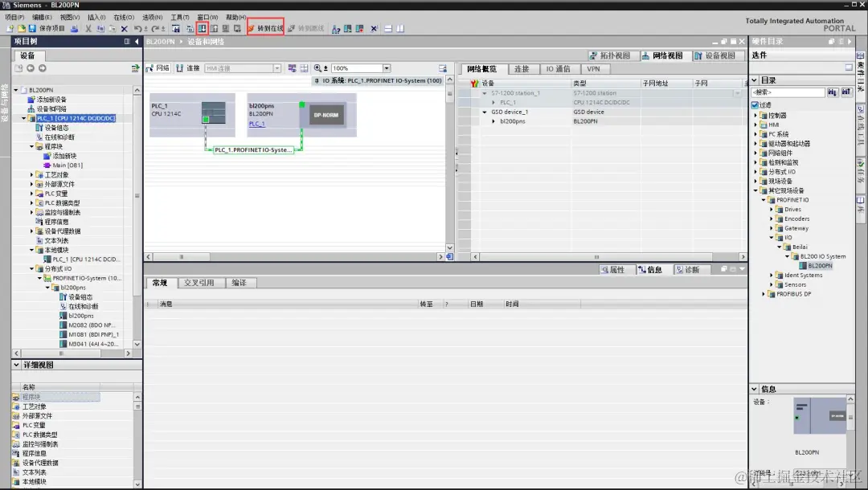Viewport: 868px width, 490px height.
Task: Expand the Drives catalog folder
Action: [x=771, y=210]
